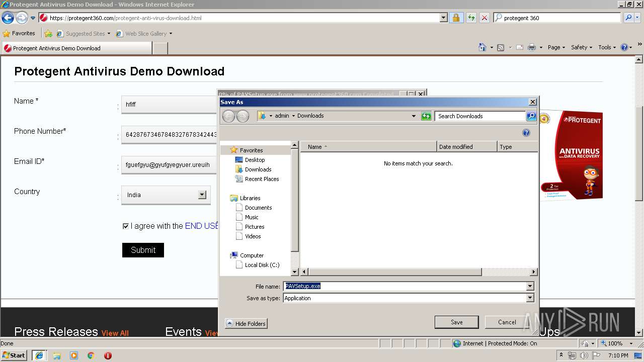Click the Print icon in command bar
The image size is (644, 362).
point(532,47)
